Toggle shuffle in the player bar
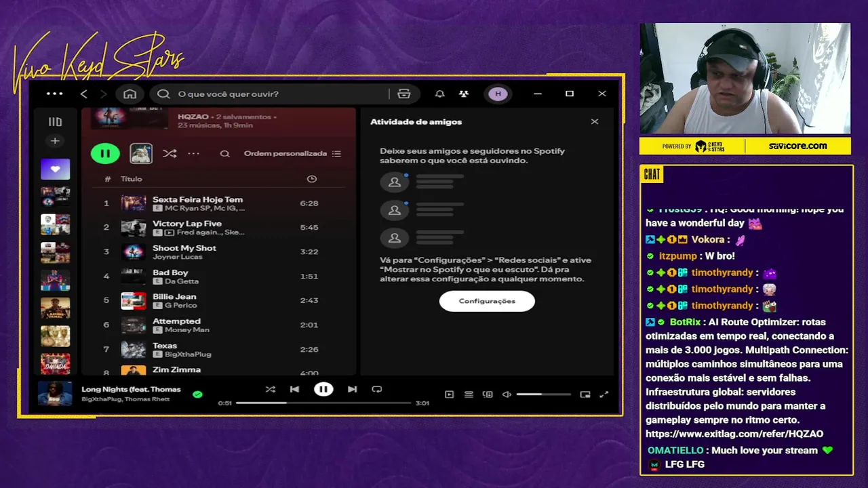 pos(270,389)
